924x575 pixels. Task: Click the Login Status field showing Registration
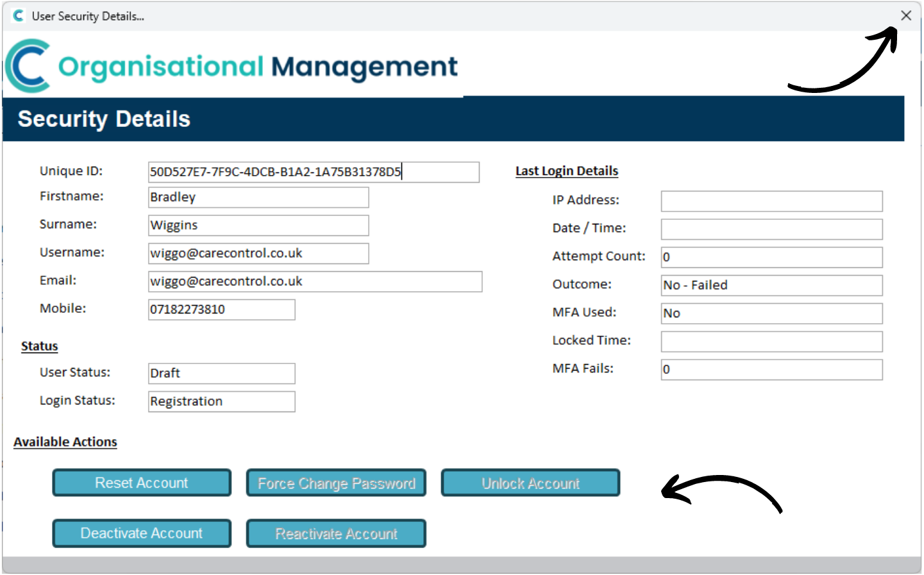click(x=221, y=401)
